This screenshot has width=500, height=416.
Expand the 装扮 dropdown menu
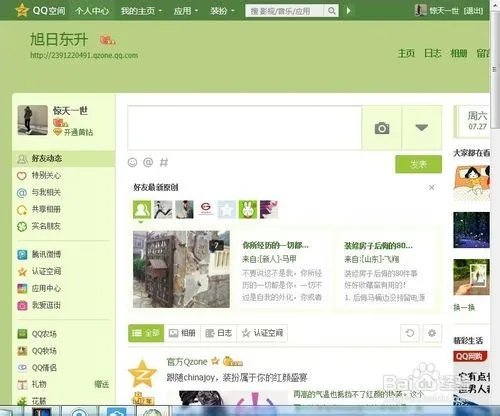point(222,11)
